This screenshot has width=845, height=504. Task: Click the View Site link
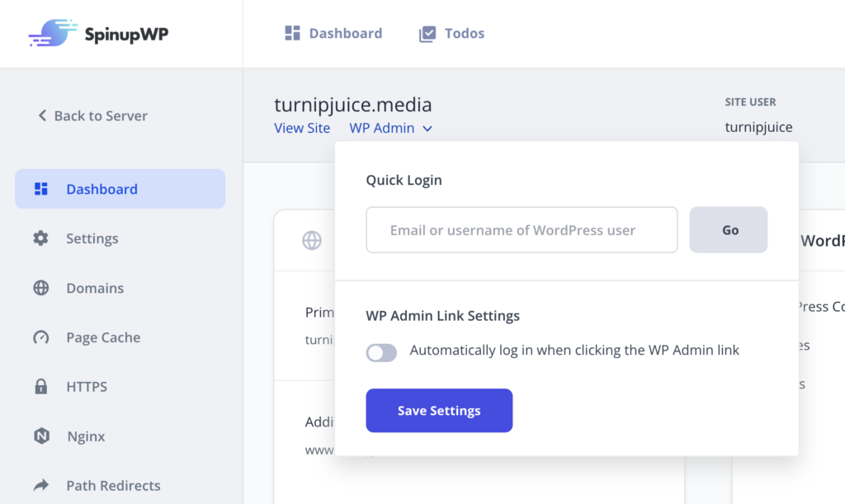tap(302, 128)
